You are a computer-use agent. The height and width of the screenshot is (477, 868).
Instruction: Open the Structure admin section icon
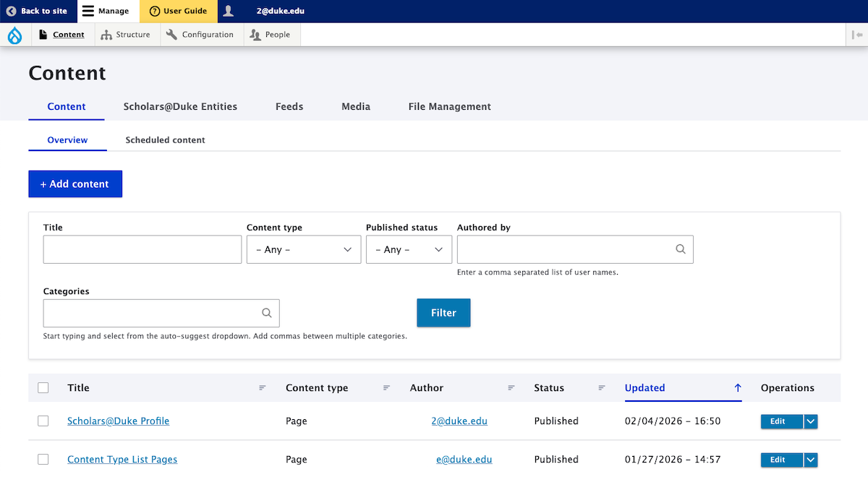107,34
